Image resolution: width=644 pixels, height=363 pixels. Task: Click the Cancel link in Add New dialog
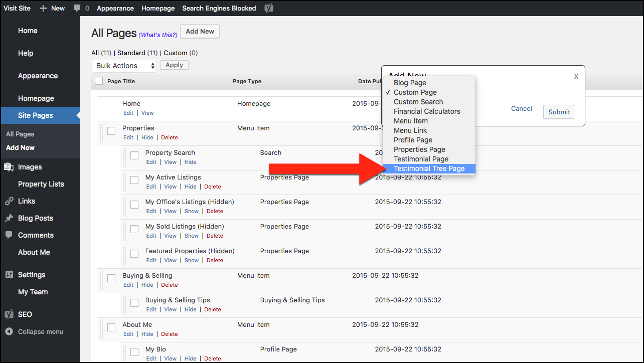[x=522, y=109]
